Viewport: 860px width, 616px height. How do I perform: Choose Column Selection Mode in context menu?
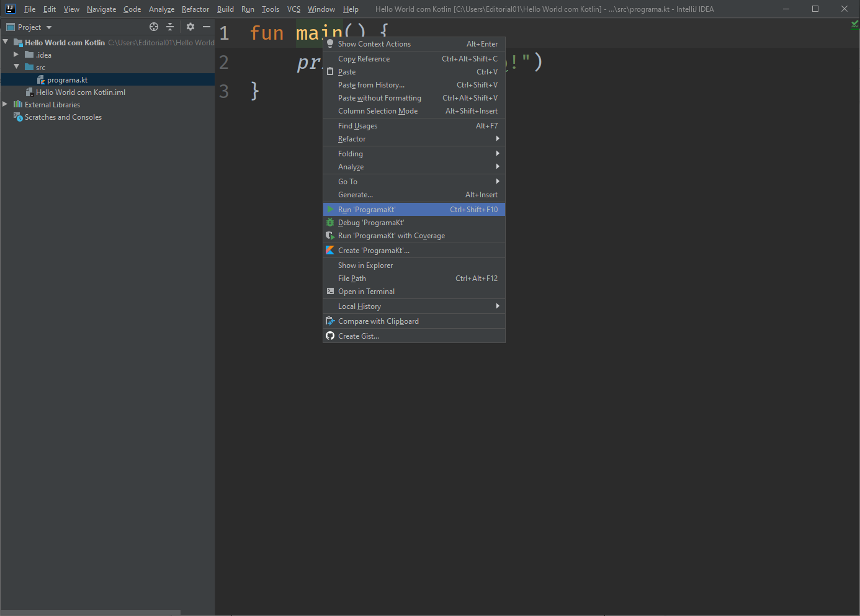(377, 111)
